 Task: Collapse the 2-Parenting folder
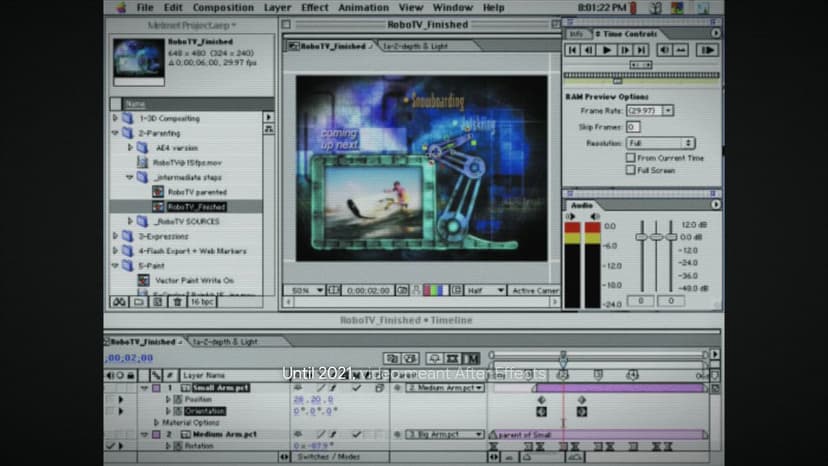(115, 133)
